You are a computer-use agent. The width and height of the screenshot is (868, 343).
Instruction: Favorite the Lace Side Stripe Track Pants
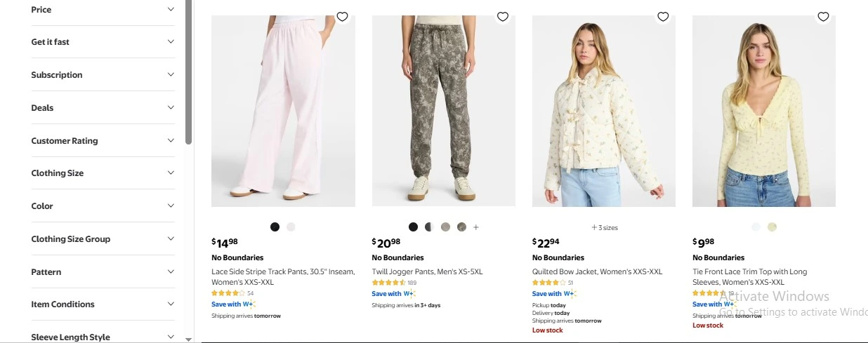342,17
